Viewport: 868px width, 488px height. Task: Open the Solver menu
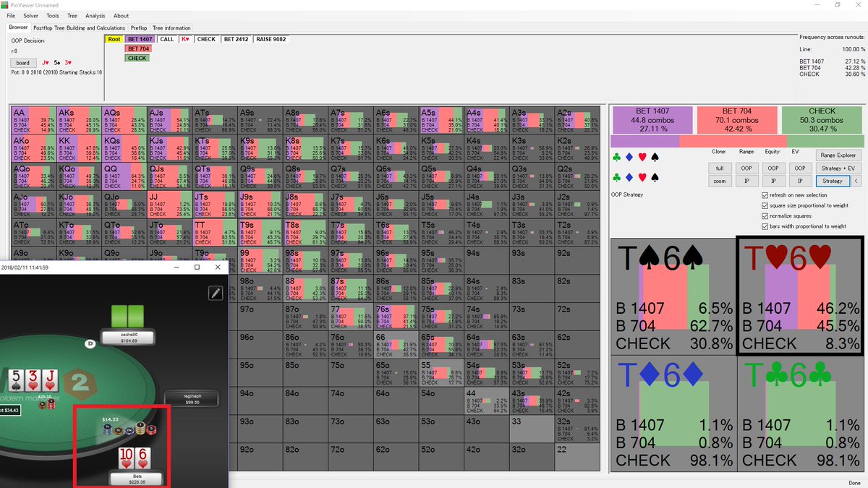[31, 15]
